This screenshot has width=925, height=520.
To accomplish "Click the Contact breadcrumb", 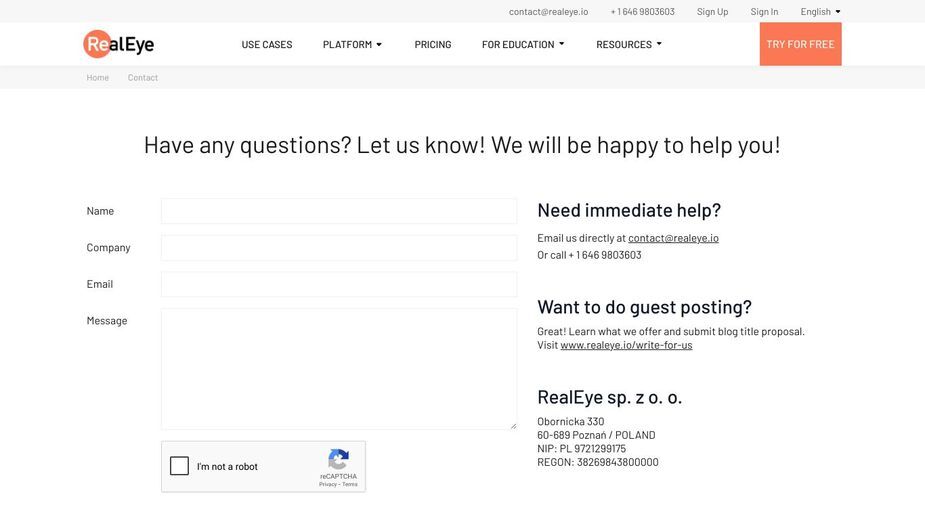I will tap(143, 77).
